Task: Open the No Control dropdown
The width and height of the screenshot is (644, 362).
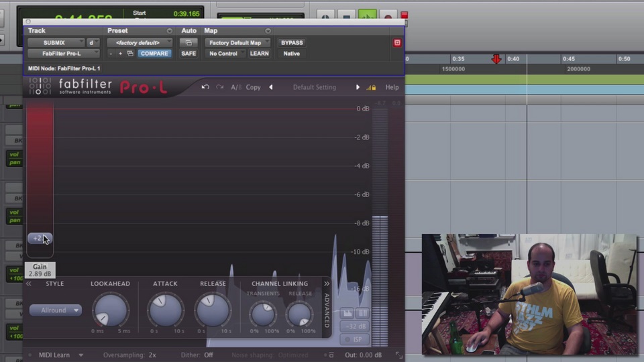Action: click(225, 54)
